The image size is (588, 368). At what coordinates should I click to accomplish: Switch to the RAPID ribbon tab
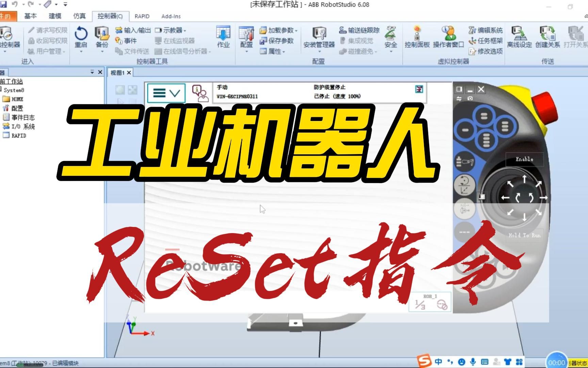[142, 16]
